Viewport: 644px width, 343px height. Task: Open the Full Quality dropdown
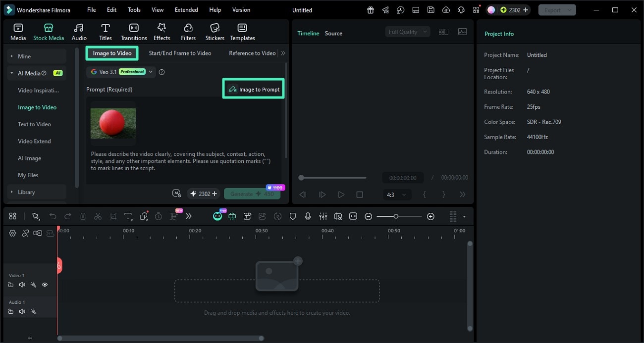(x=407, y=32)
